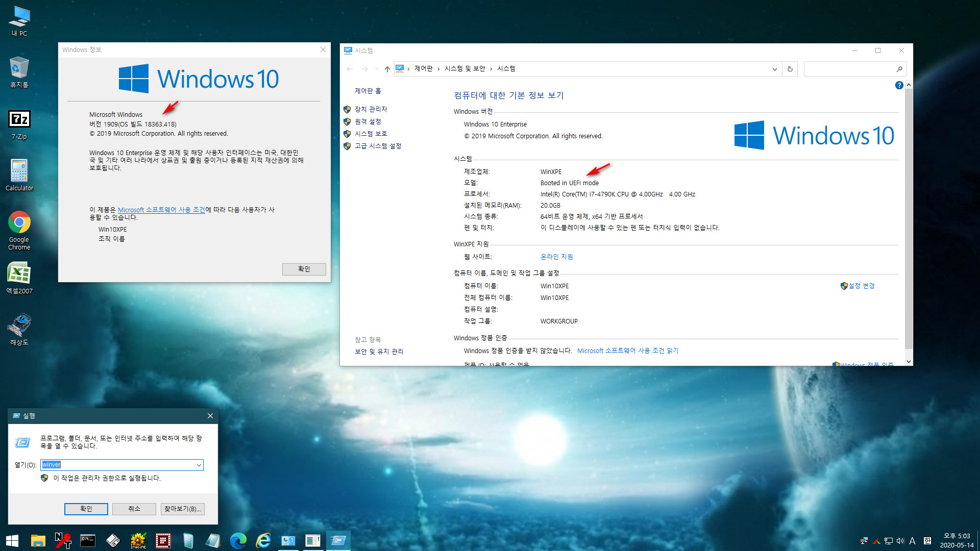Toggle the IME A input mode indicator
980x551 pixels.
(912, 541)
